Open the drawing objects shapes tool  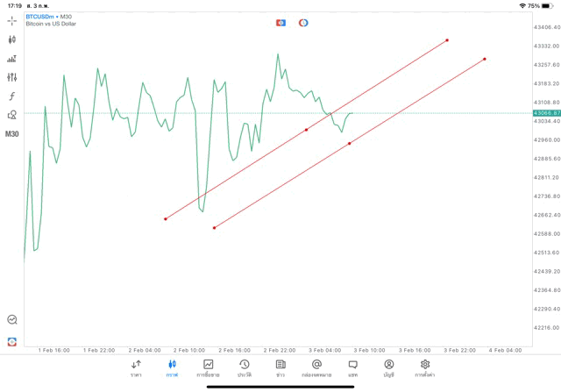point(11,114)
